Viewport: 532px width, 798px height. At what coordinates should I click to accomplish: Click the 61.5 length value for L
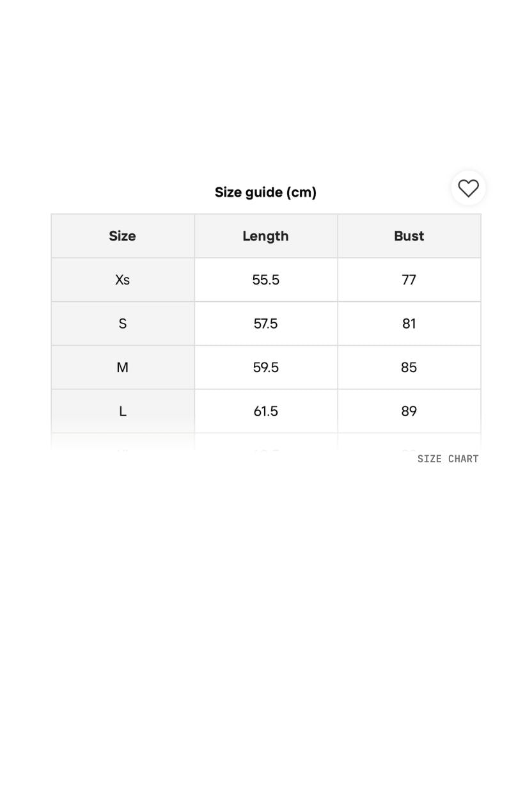coord(265,411)
